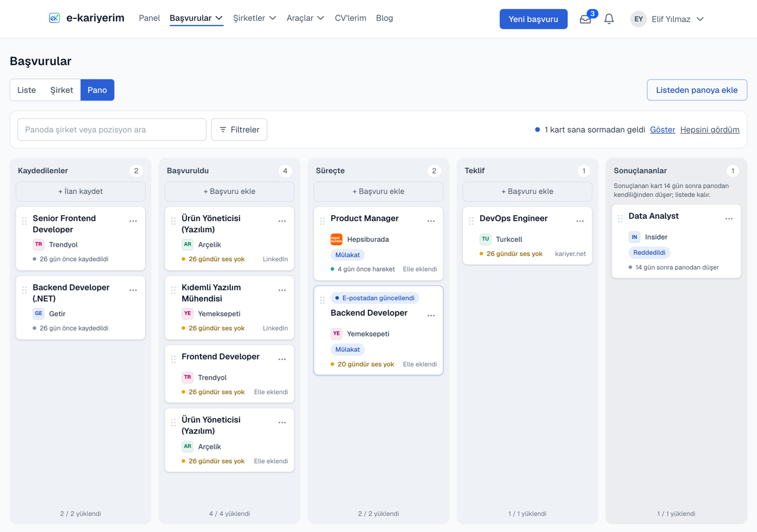Screen dimensions: 757x532
Task: Click '14 gün sonra panodan düşer' text
Action: tap(677, 267)
